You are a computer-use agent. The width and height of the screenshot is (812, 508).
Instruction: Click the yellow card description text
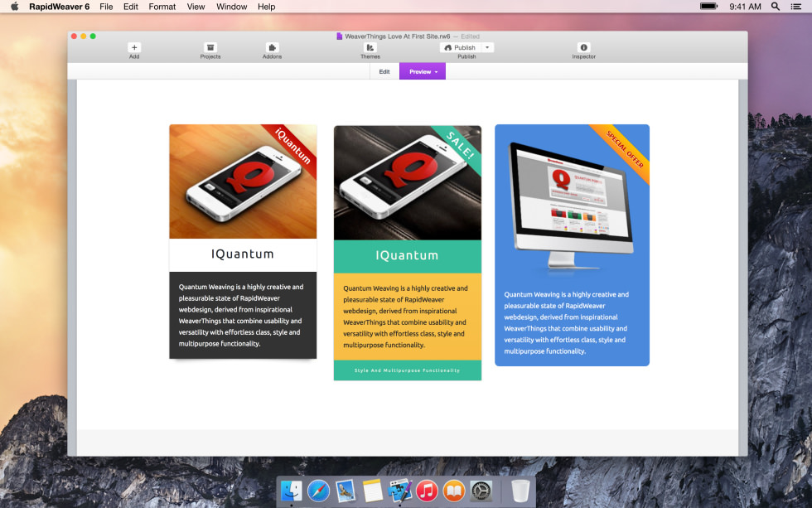click(x=405, y=317)
